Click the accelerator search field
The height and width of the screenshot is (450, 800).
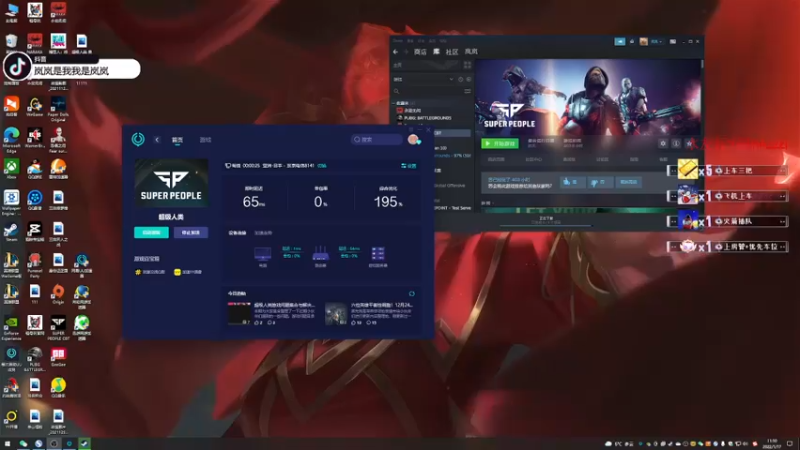(377, 139)
